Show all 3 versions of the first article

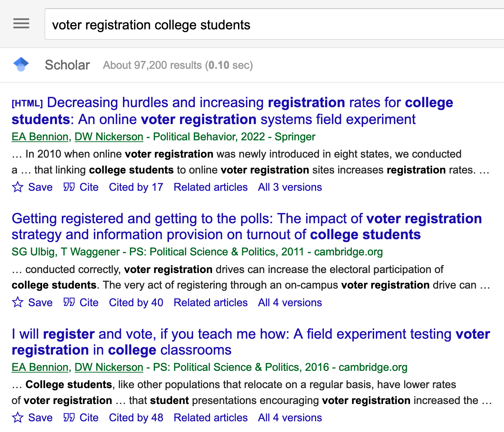(x=289, y=187)
